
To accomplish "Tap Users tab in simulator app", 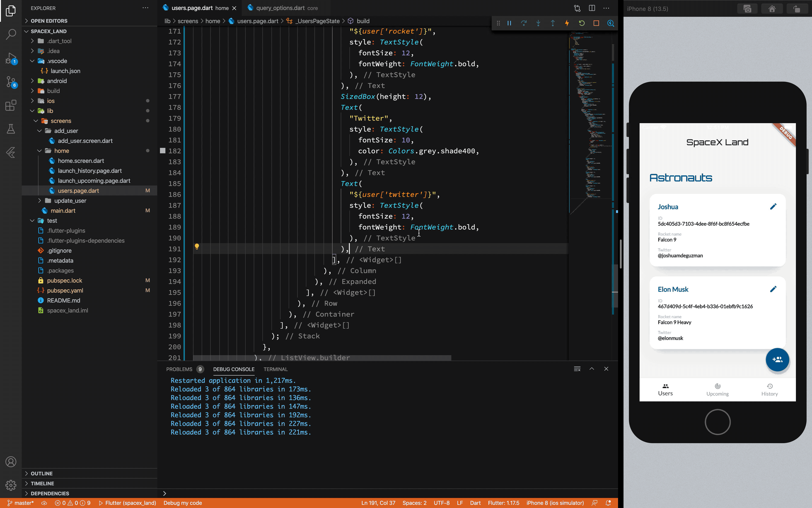I will coord(665,390).
